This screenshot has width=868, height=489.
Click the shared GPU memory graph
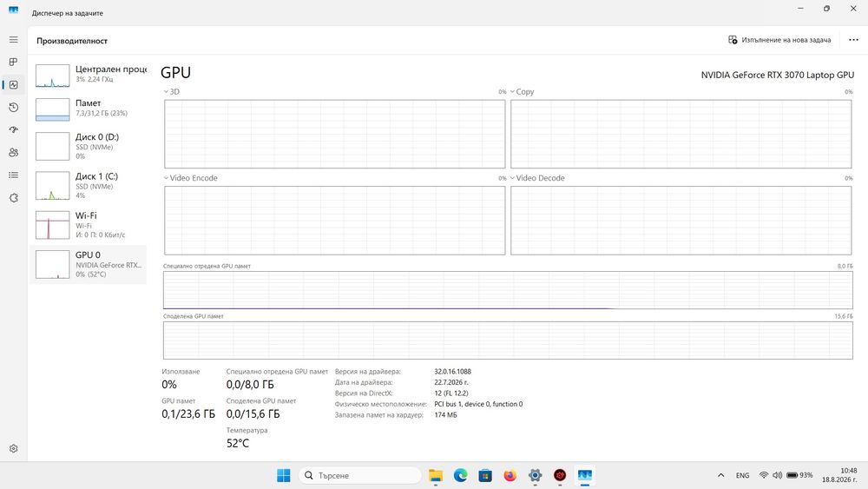point(508,340)
